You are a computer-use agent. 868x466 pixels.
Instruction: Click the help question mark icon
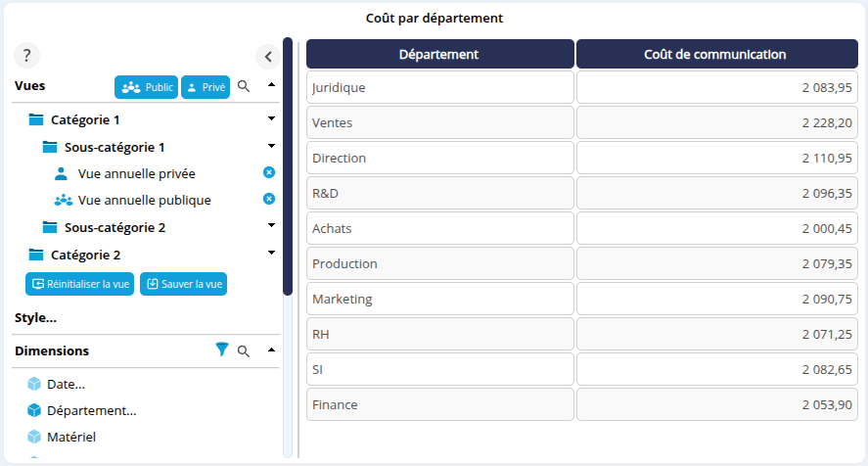[26, 56]
